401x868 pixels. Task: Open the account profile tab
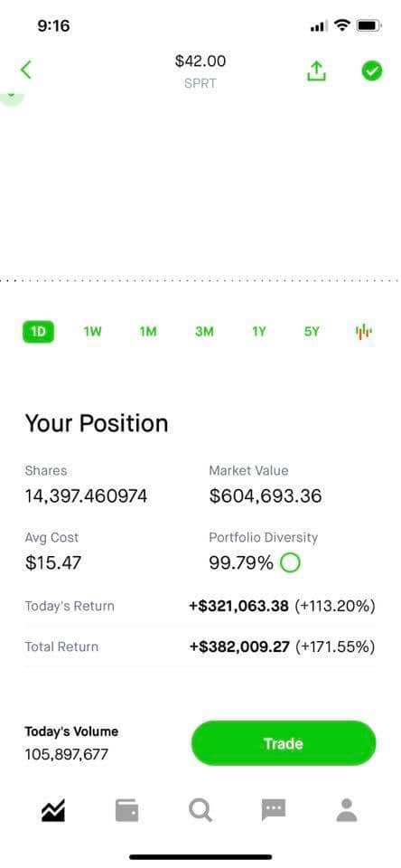pyautogui.click(x=347, y=810)
